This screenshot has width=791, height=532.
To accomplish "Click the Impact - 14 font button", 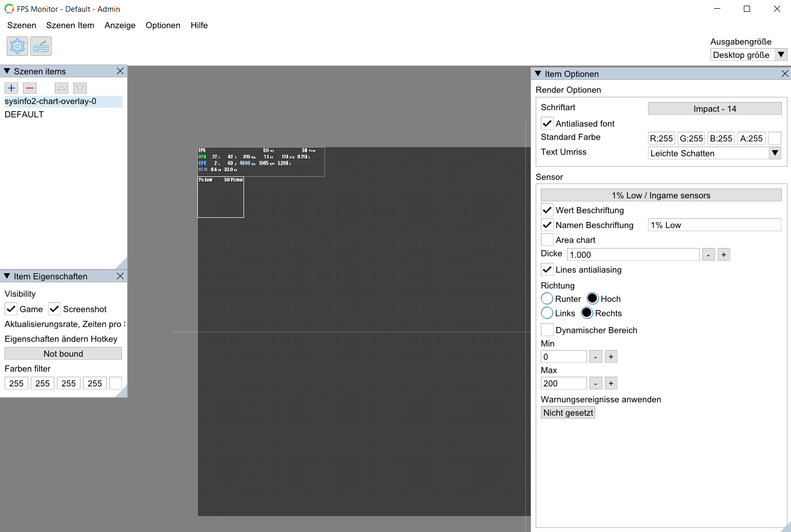I will pyautogui.click(x=715, y=109).
